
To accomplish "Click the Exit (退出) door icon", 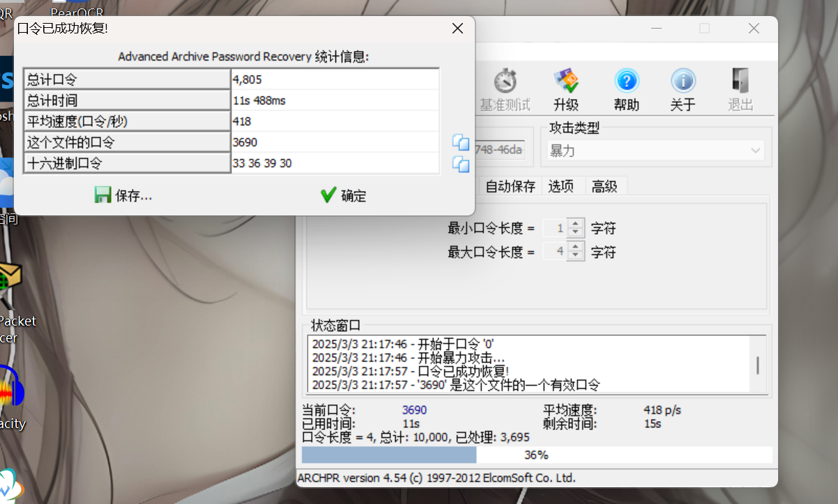I will pyautogui.click(x=740, y=81).
